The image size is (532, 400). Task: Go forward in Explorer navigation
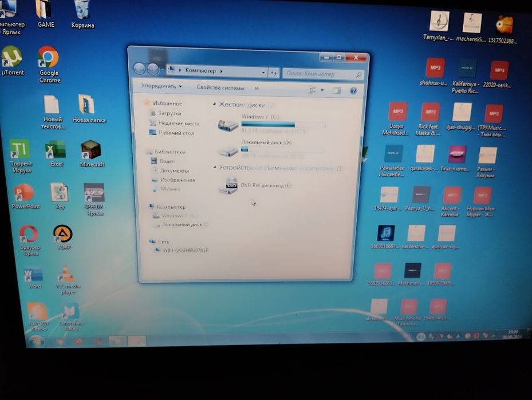coord(153,69)
